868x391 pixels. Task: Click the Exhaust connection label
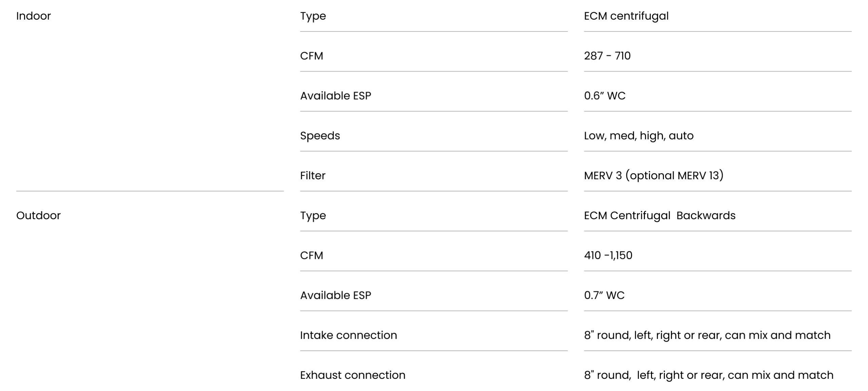click(352, 375)
